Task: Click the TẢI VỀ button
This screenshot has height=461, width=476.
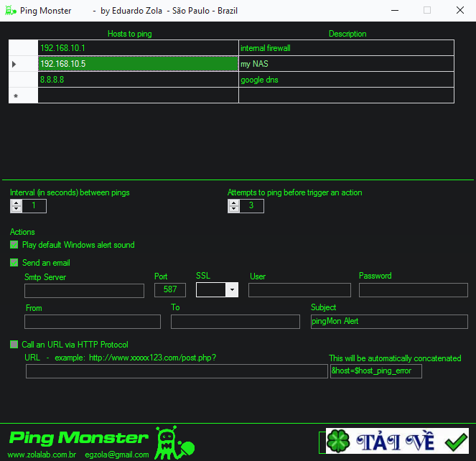Action: [397, 441]
